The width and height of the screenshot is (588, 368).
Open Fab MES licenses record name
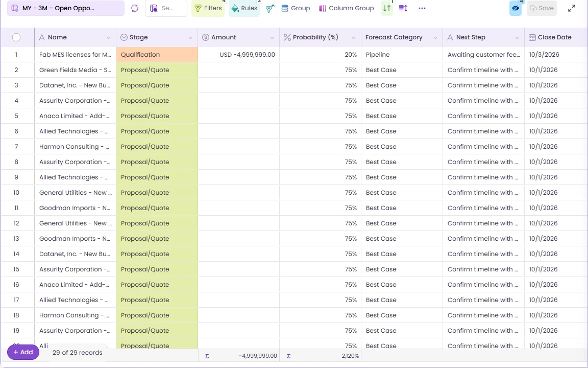76,55
